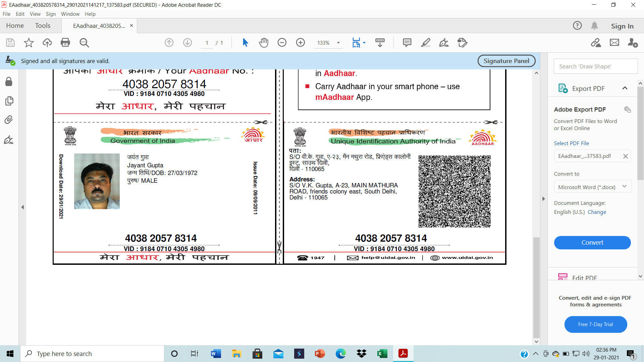Open Convert to format dropdown
Viewport: 644px width, 362px height.
pos(593,187)
